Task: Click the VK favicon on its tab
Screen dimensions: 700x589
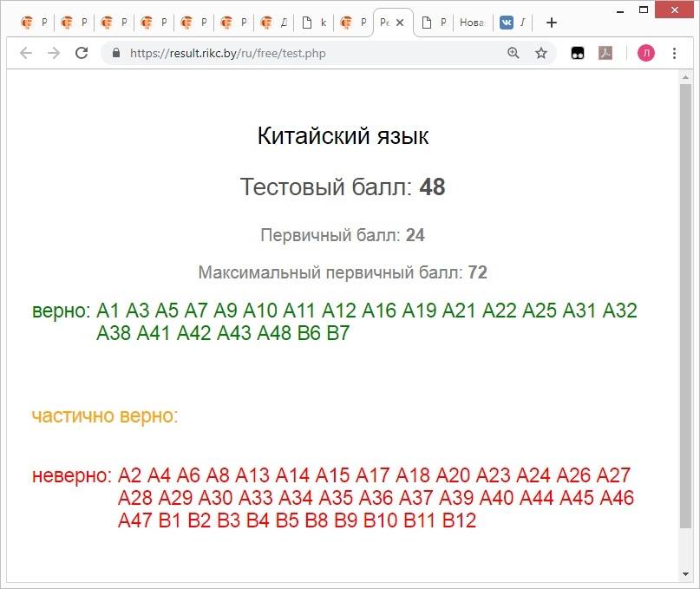Action: pyautogui.click(x=507, y=23)
